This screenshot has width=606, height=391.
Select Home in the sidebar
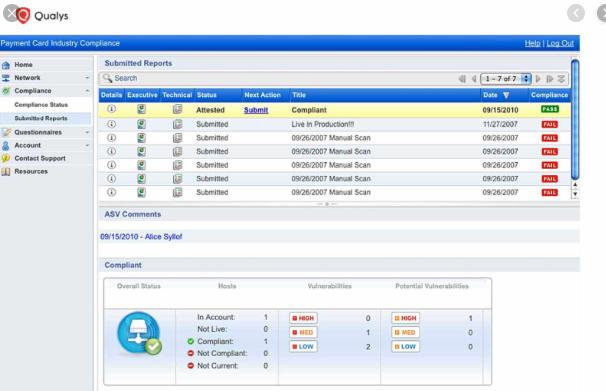(23, 65)
